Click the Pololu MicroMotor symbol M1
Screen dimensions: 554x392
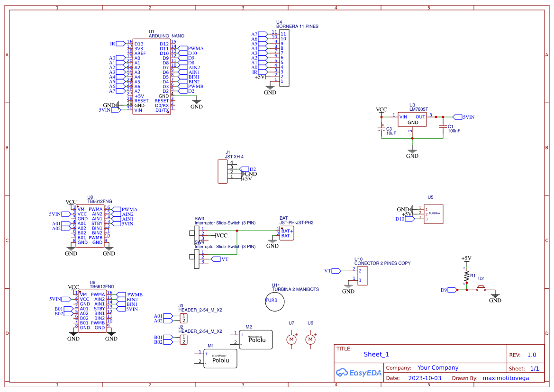point(219,358)
